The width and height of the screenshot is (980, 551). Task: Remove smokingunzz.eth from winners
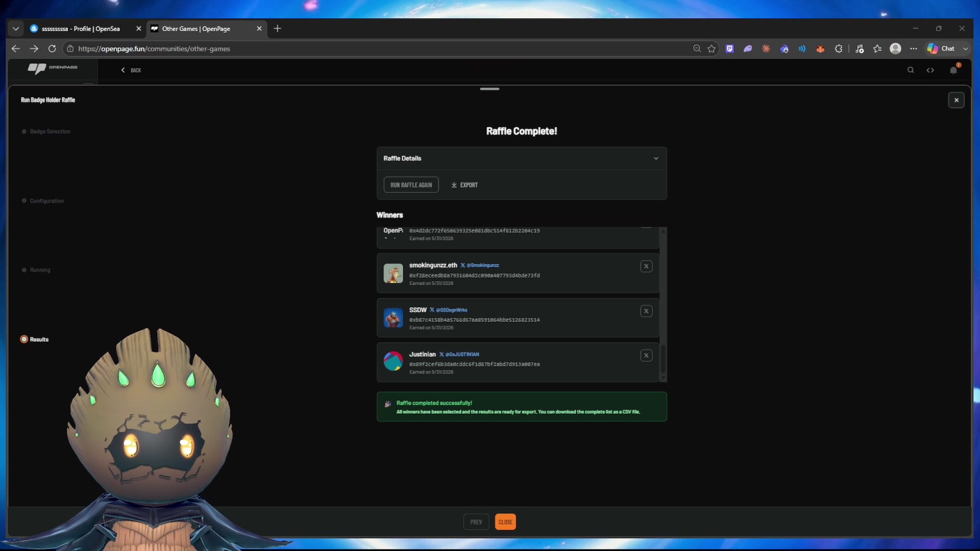tap(646, 266)
